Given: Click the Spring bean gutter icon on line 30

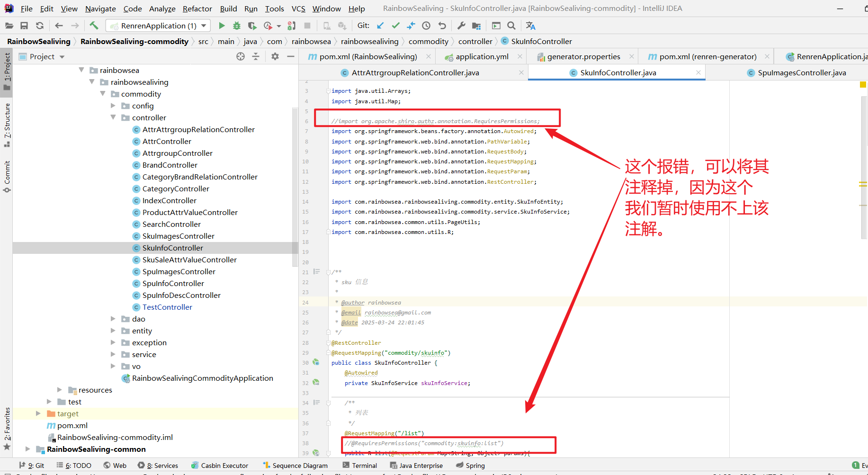Looking at the screenshot, I should (x=316, y=362).
